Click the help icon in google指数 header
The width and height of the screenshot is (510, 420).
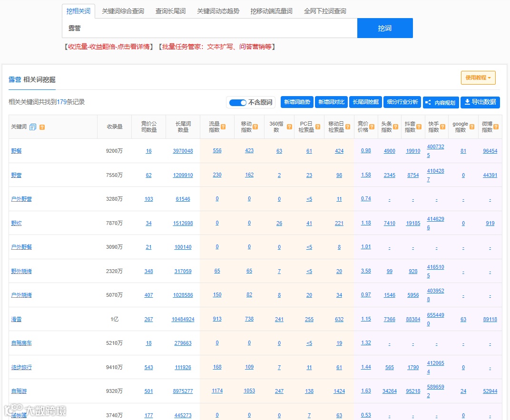472,127
